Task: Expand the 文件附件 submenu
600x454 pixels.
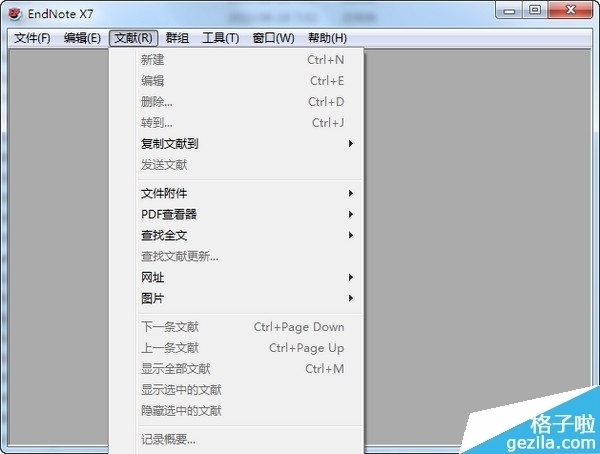Action: [x=236, y=193]
